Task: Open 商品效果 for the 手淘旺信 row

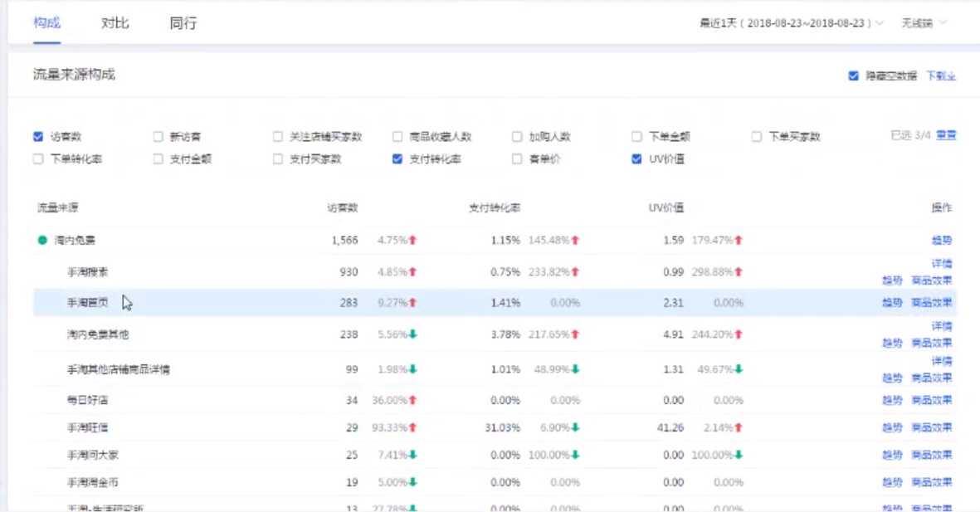Action: [932, 427]
